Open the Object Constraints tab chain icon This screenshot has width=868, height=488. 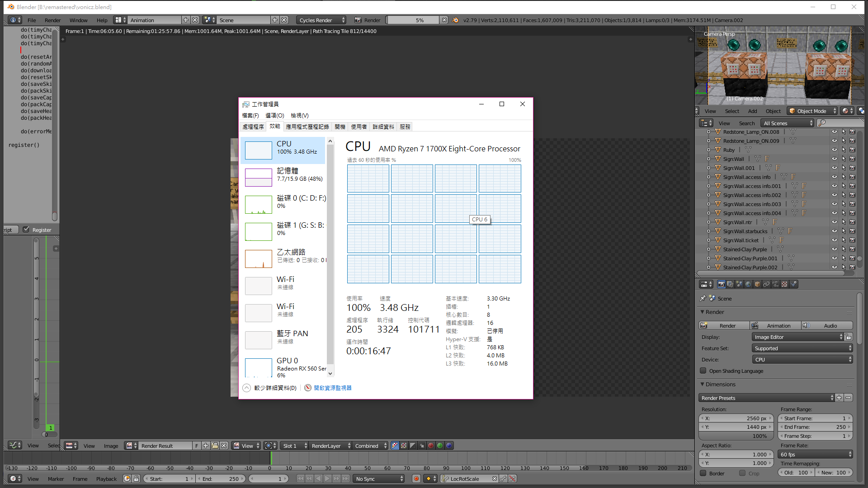click(x=766, y=284)
